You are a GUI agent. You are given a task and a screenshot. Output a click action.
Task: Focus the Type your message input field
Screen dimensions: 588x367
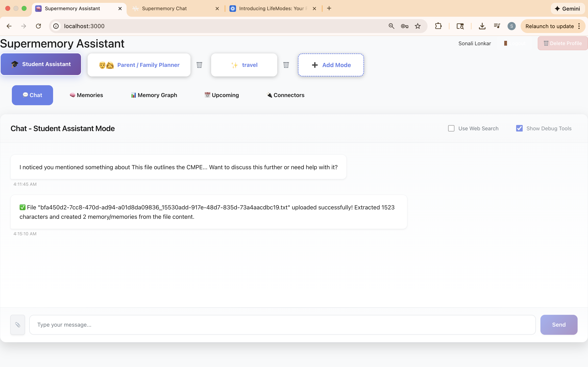(x=282, y=325)
